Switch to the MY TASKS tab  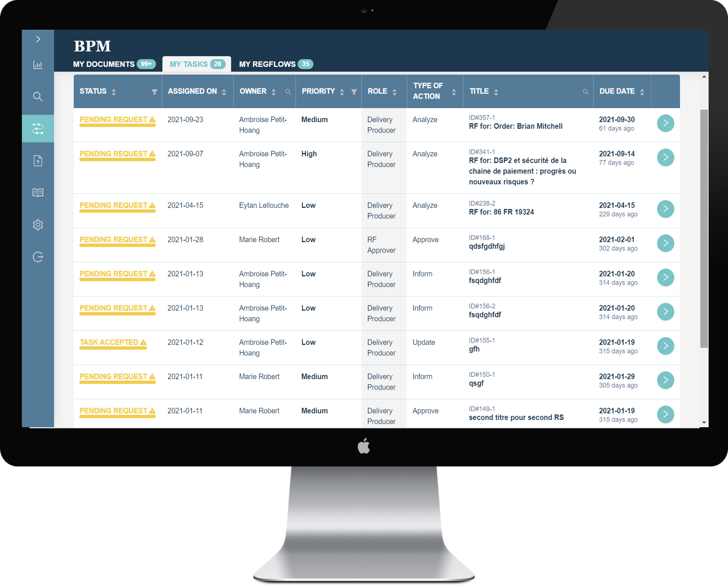pyautogui.click(x=197, y=64)
